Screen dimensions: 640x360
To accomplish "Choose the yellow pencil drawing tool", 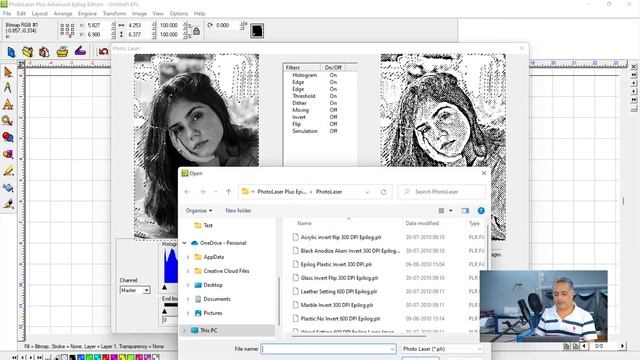I will click(8, 171).
